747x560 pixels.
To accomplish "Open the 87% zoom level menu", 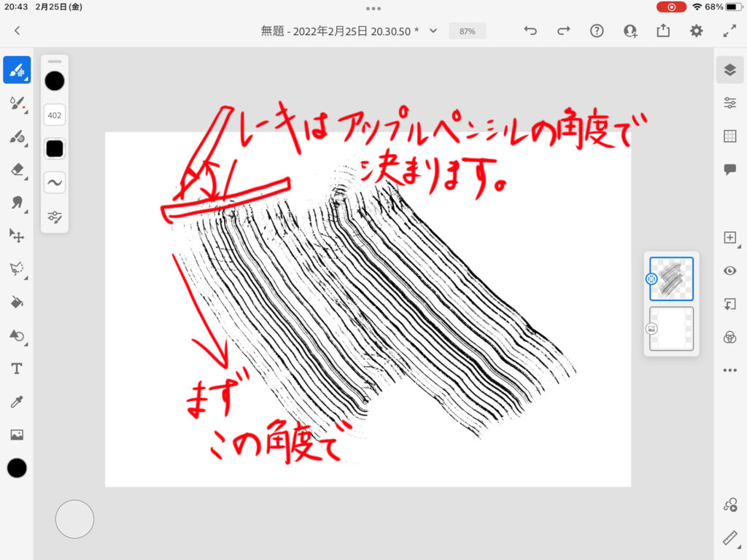I will (467, 31).
